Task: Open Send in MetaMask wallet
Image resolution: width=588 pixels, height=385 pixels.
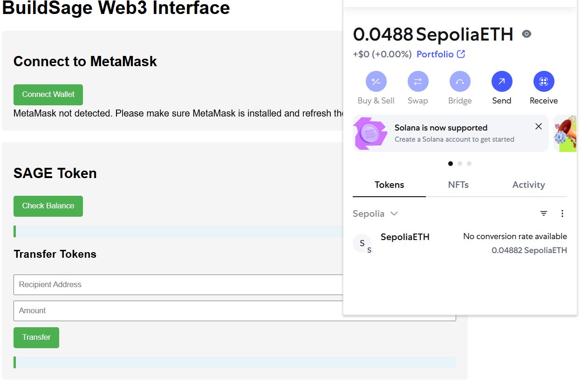Action: [502, 82]
